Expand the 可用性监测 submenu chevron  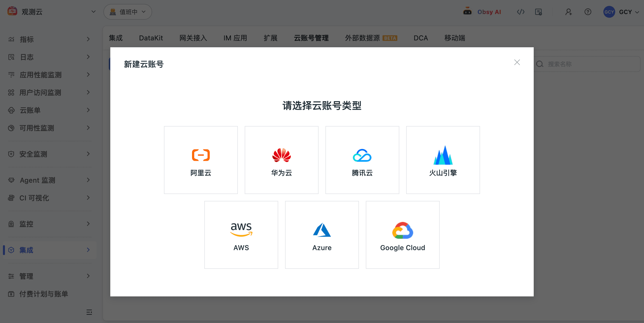coord(88,128)
